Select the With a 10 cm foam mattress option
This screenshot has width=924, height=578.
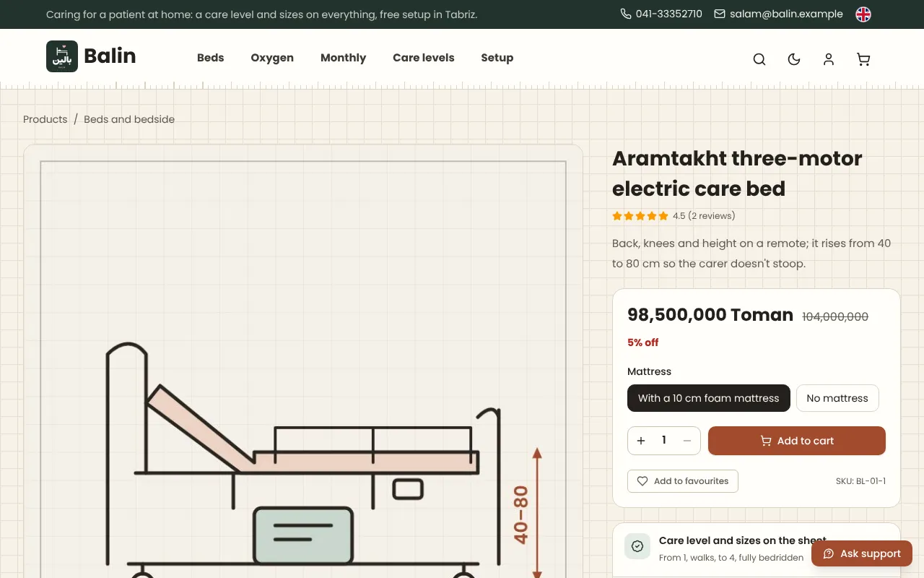coord(709,398)
